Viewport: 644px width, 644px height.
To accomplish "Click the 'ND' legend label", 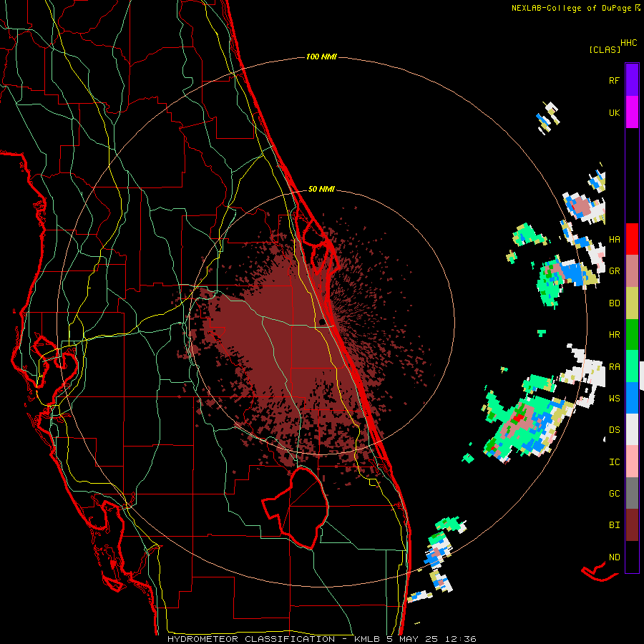I will 614,557.
